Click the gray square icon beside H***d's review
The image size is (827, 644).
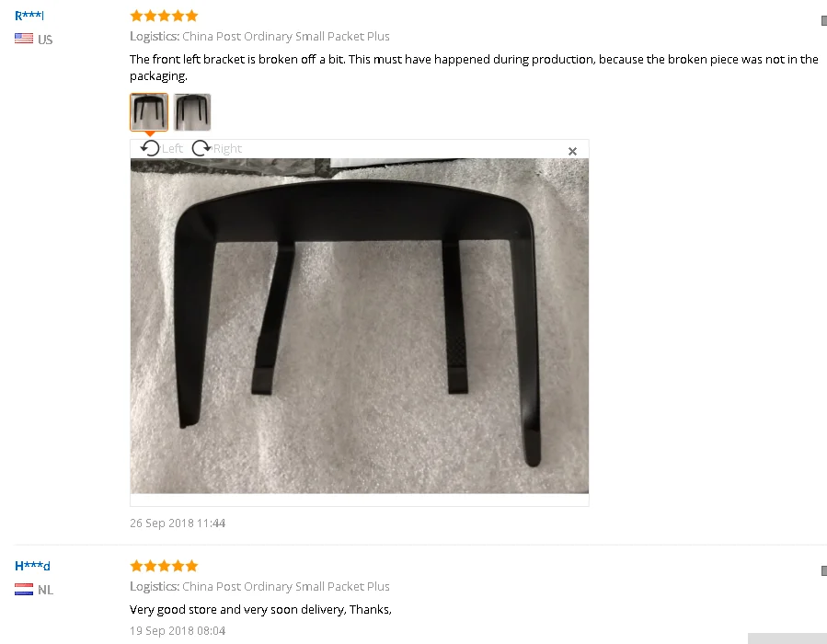point(824,570)
